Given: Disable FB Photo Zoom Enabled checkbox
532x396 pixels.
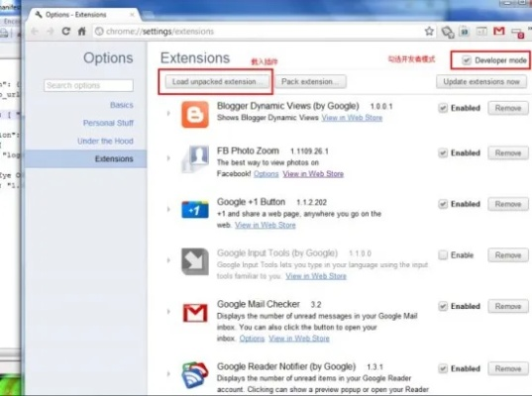Looking at the screenshot, I should [443, 152].
